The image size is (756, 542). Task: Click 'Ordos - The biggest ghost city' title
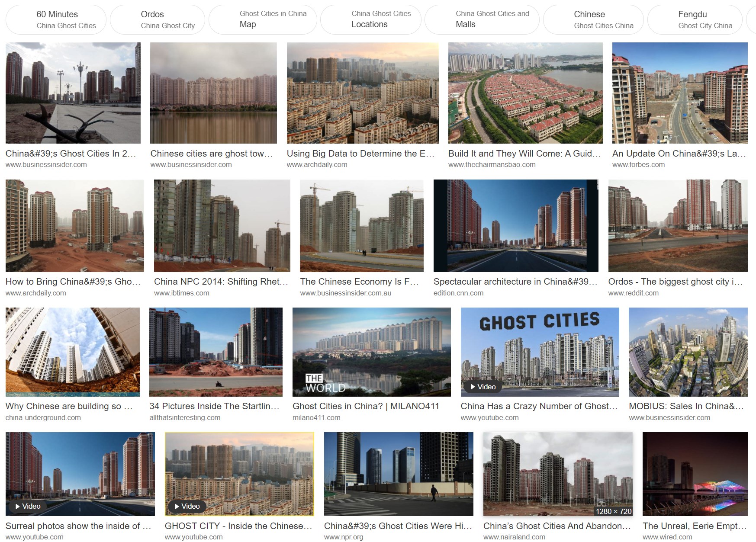(x=675, y=282)
